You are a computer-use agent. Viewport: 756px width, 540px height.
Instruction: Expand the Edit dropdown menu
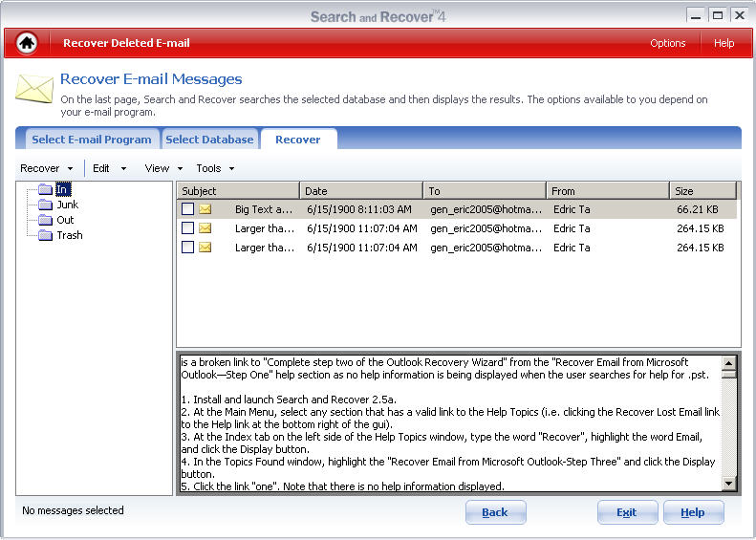click(x=108, y=168)
